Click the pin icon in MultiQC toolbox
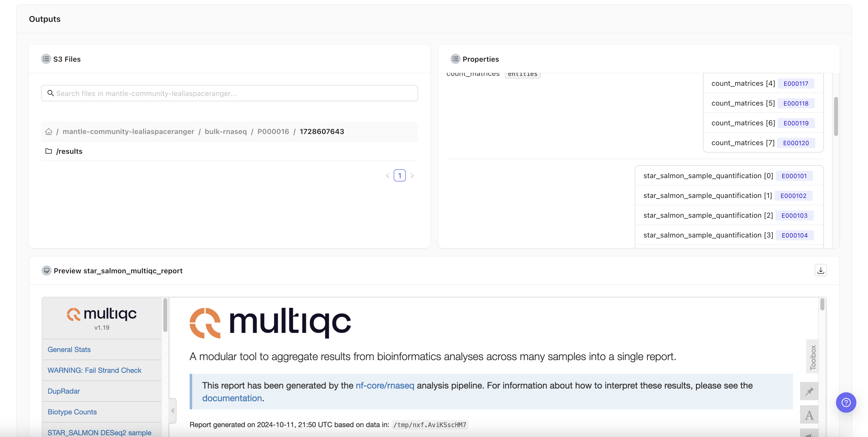868x437 pixels. (809, 392)
